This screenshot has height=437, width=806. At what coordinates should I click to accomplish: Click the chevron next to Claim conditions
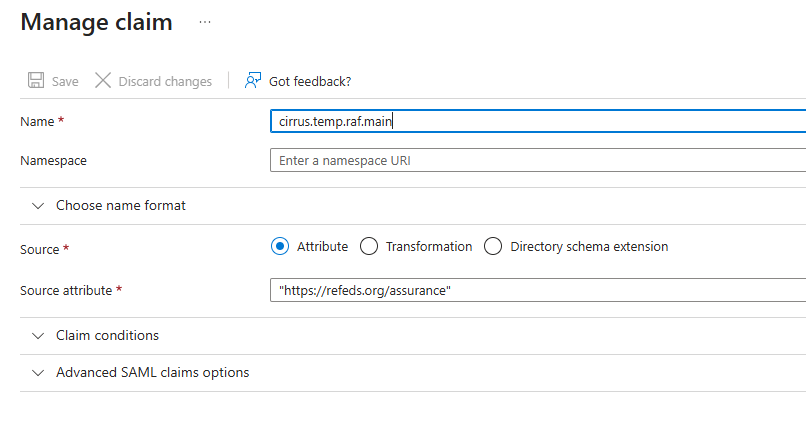38,336
